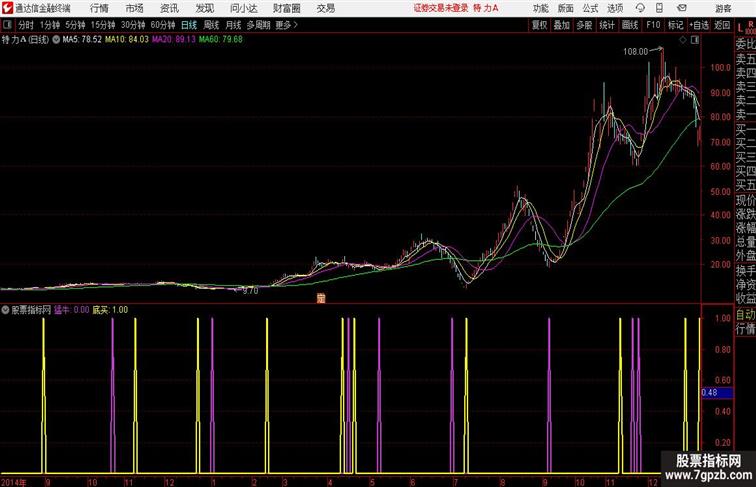Open the 发现 menu

pos(204,8)
